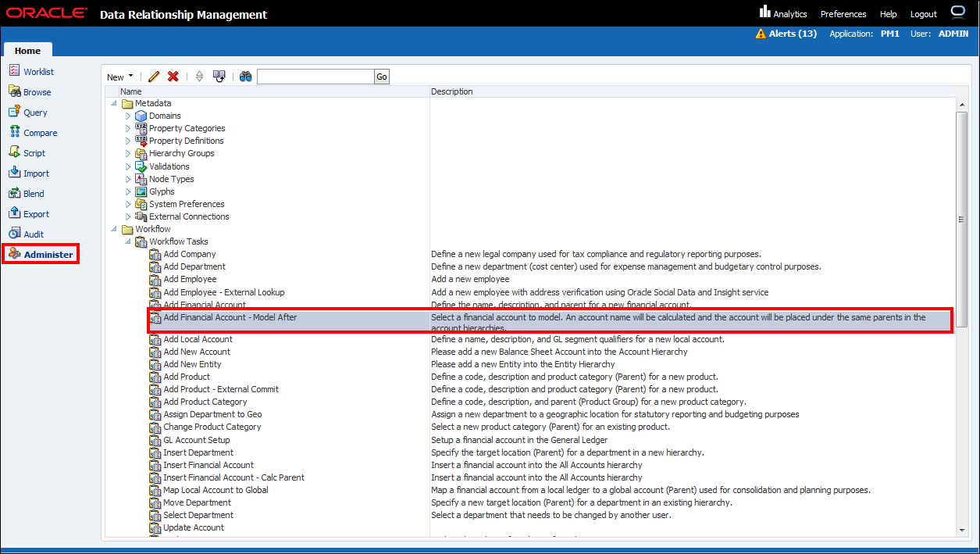Image resolution: width=980 pixels, height=554 pixels.
Task: Click the Alerts (13) link
Action: pos(793,34)
